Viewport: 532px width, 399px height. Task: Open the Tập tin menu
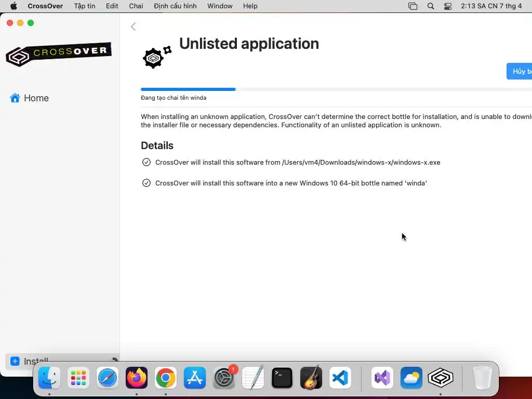85,6
